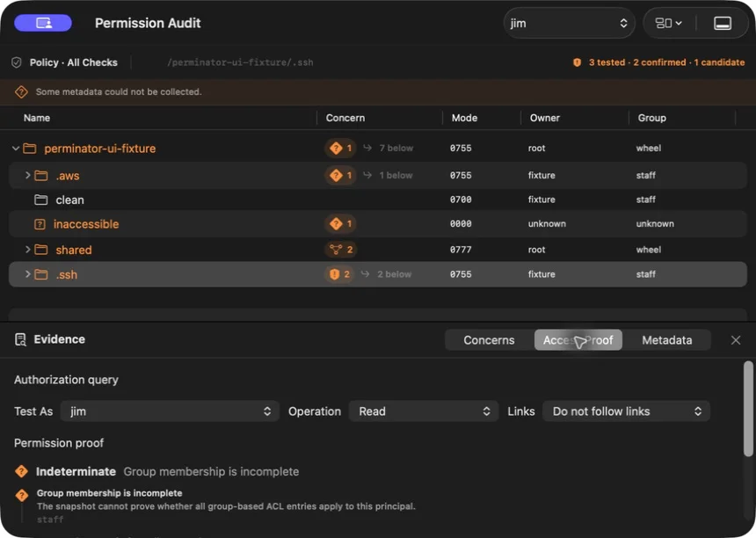Click the shared row's graph concern badge
The width and height of the screenshot is (756, 538).
coord(340,250)
